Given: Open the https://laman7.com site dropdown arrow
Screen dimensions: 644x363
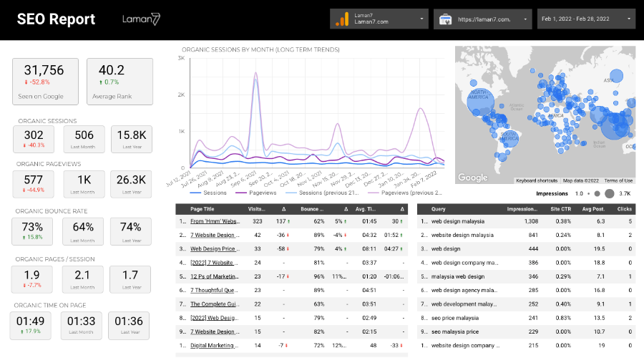Looking at the screenshot, I should [525, 19].
